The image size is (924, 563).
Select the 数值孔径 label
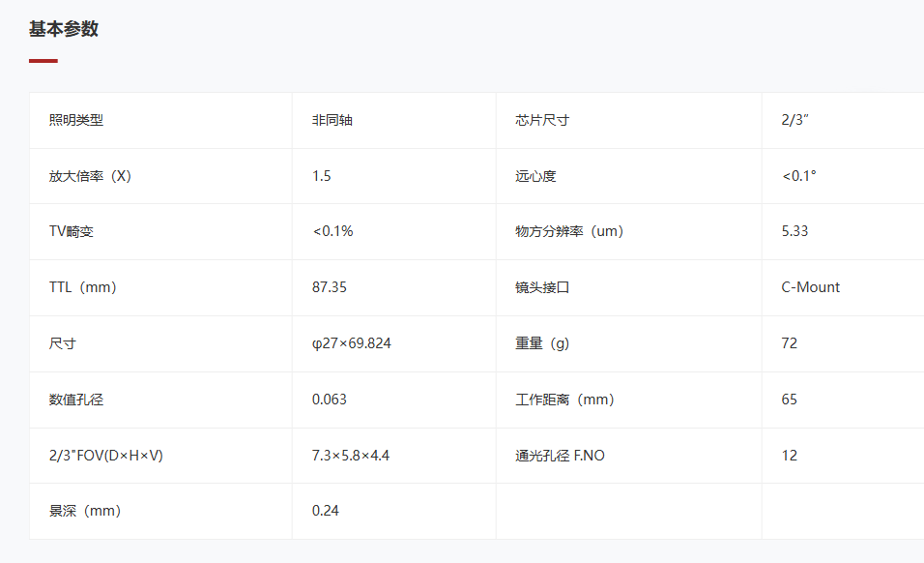[76, 400]
